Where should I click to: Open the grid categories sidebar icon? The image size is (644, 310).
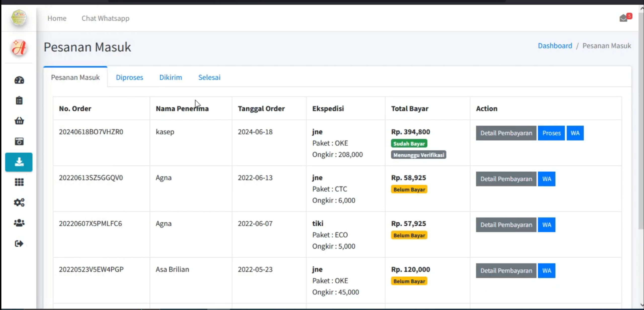pos(19,182)
